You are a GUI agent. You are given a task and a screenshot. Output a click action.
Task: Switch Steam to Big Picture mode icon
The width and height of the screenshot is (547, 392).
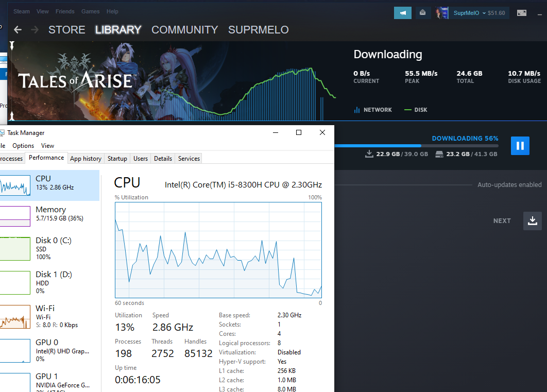pos(522,13)
